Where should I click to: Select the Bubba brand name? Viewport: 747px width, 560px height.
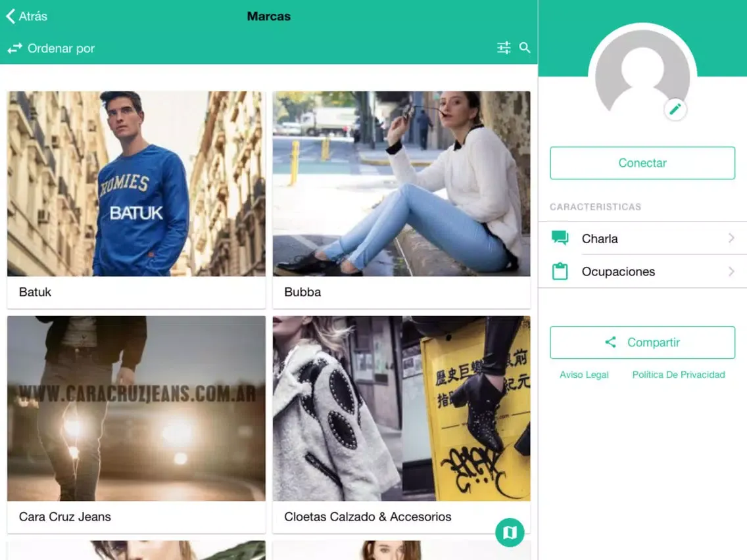click(302, 292)
